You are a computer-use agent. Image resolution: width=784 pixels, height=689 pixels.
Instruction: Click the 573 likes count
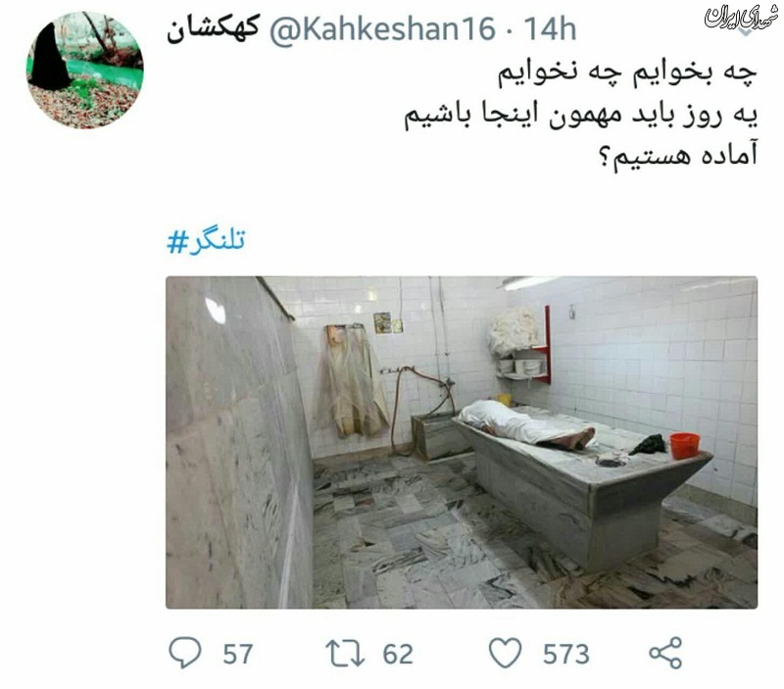[x=566, y=654]
